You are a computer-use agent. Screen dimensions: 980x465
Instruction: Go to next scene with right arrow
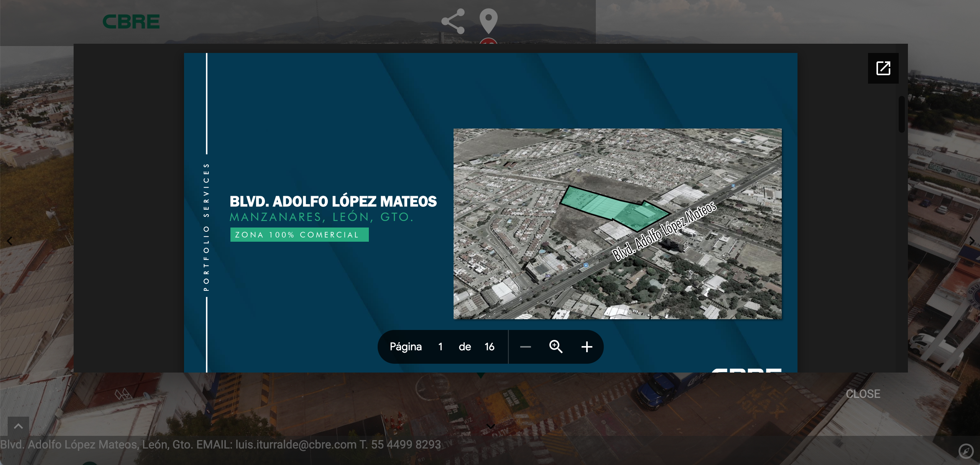(972, 241)
